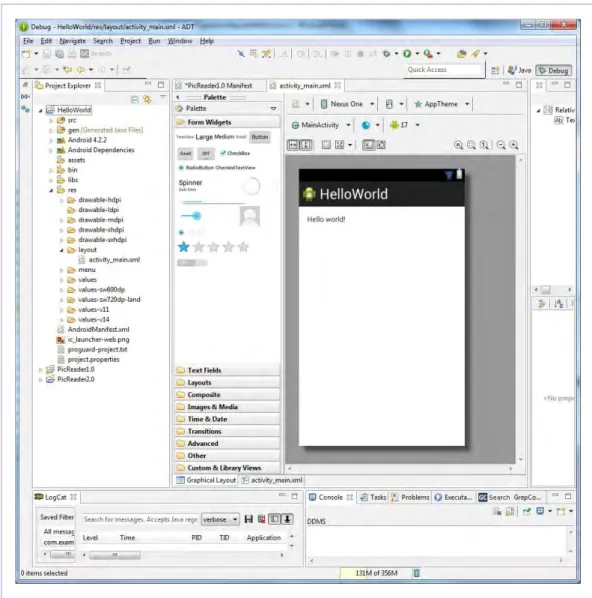This screenshot has height=598, width=592.
Task: Click the toggle fill height icon
Action: [306, 145]
